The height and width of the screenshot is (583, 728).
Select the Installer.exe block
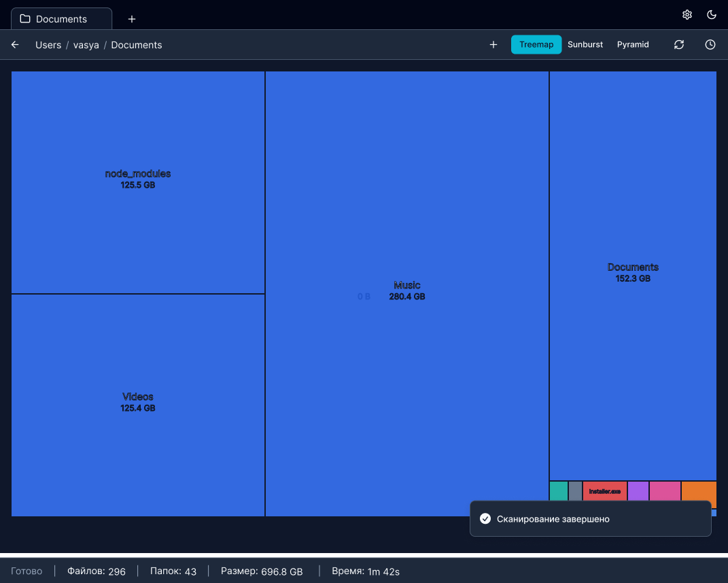604,490
